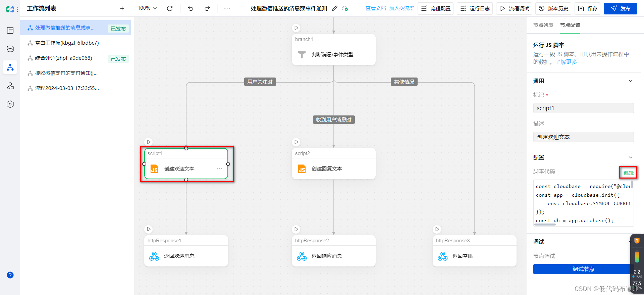
Task: Open the users and roles sidebar icon
Action: coord(10,86)
